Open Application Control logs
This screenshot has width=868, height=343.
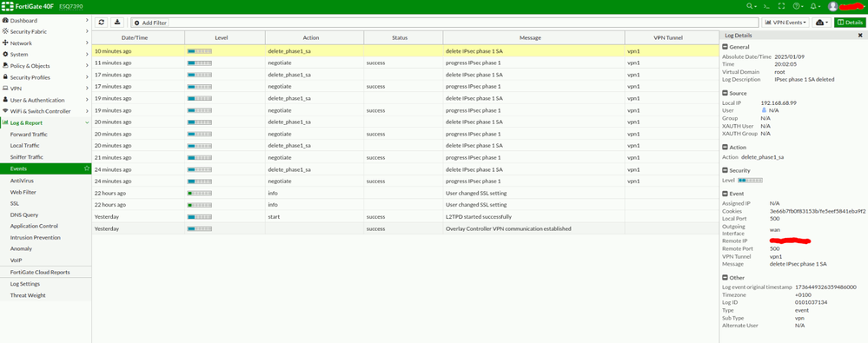tap(34, 227)
